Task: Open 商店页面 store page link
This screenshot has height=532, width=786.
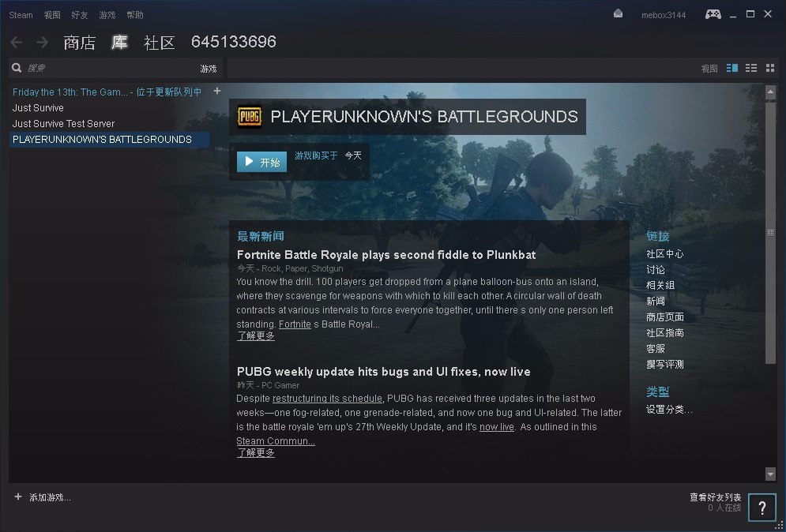Action: 664,317
